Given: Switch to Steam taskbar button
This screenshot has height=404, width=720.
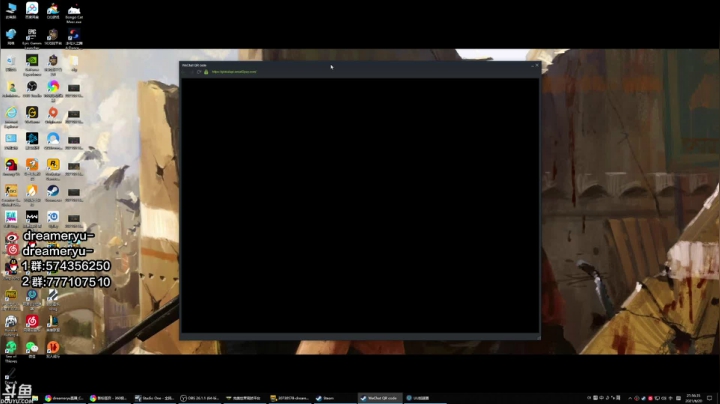Looking at the screenshot, I should point(335,398).
